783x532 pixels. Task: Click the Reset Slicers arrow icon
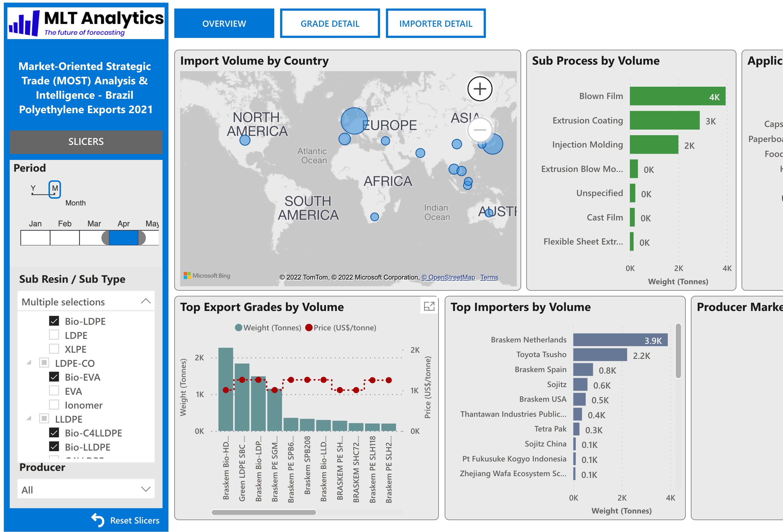[x=98, y=520]
